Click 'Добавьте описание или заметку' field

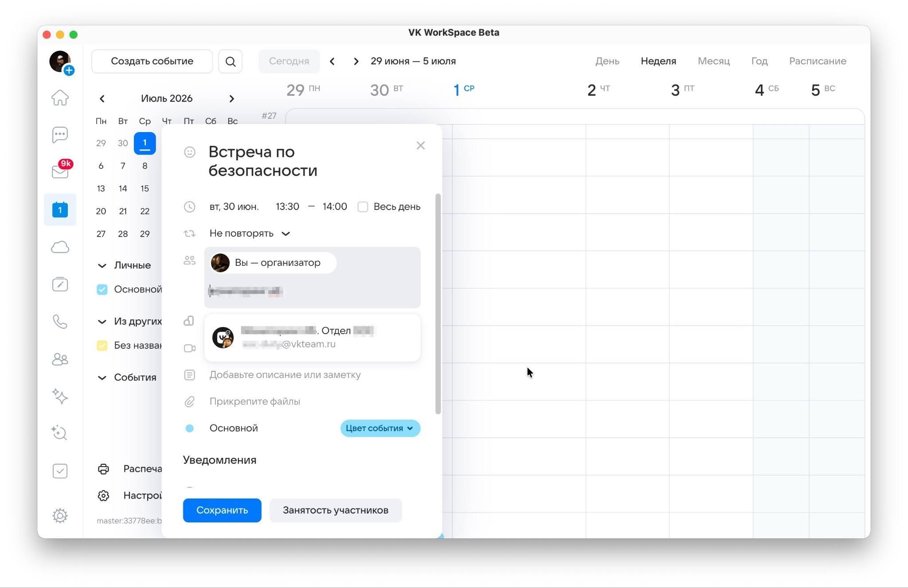285,375
